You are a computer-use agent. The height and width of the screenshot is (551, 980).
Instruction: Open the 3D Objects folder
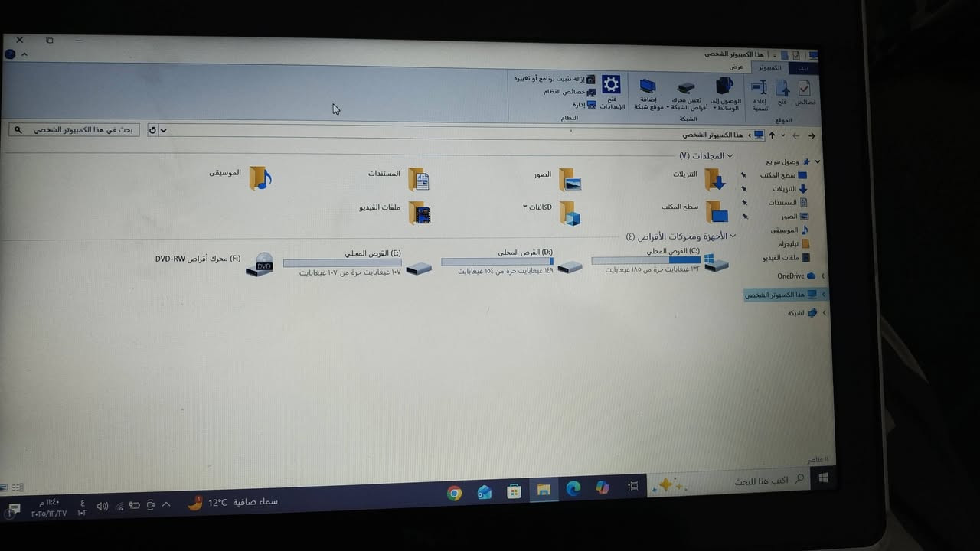569,213
